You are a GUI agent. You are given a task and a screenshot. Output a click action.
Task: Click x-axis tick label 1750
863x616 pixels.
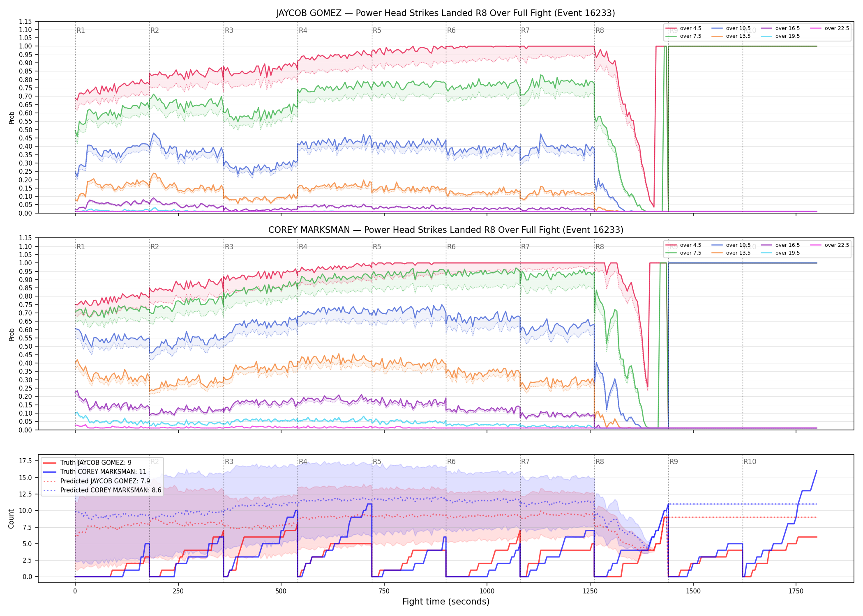[x=796, y=591]
